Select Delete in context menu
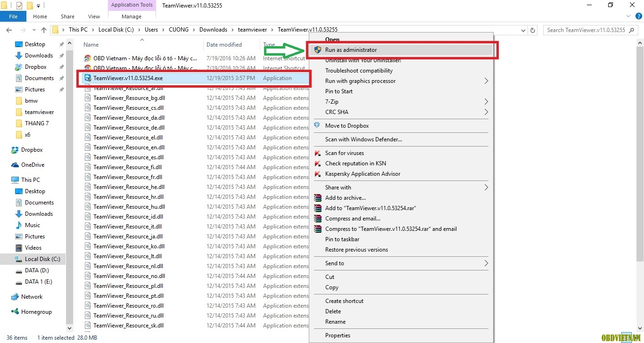Image resolution: width=644 pixels, height=343 pixels. tap(333, 311)
